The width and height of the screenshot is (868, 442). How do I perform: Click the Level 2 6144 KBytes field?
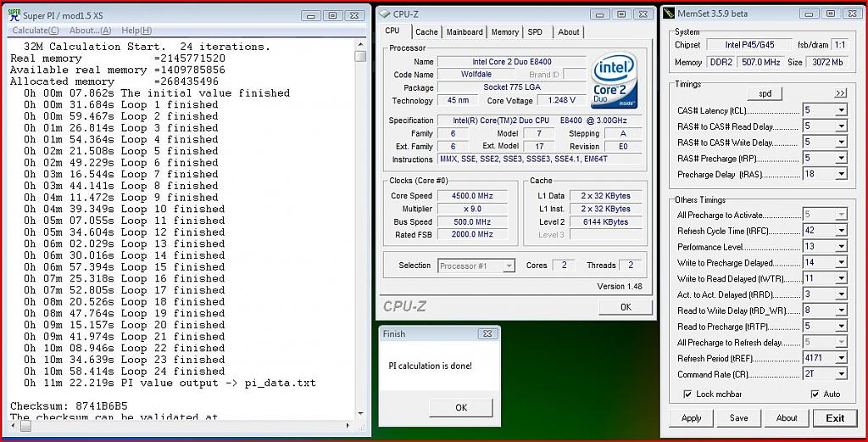(605, 221)
